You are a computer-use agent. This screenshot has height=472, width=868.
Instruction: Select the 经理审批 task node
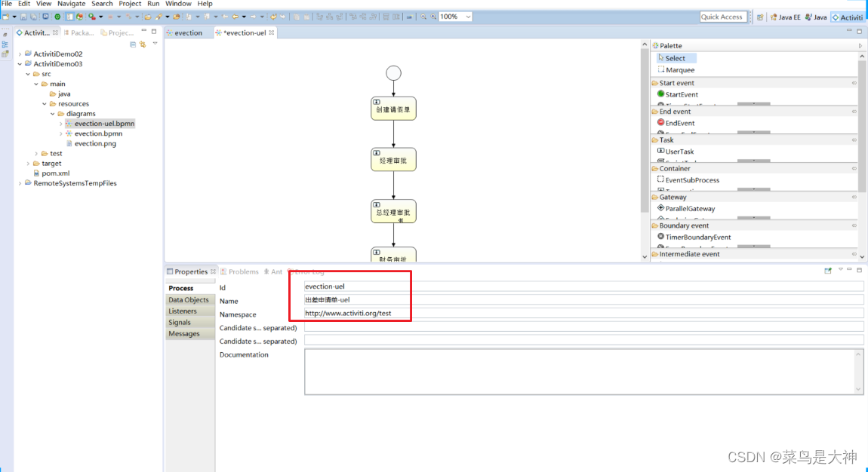[x=393, y=160]
